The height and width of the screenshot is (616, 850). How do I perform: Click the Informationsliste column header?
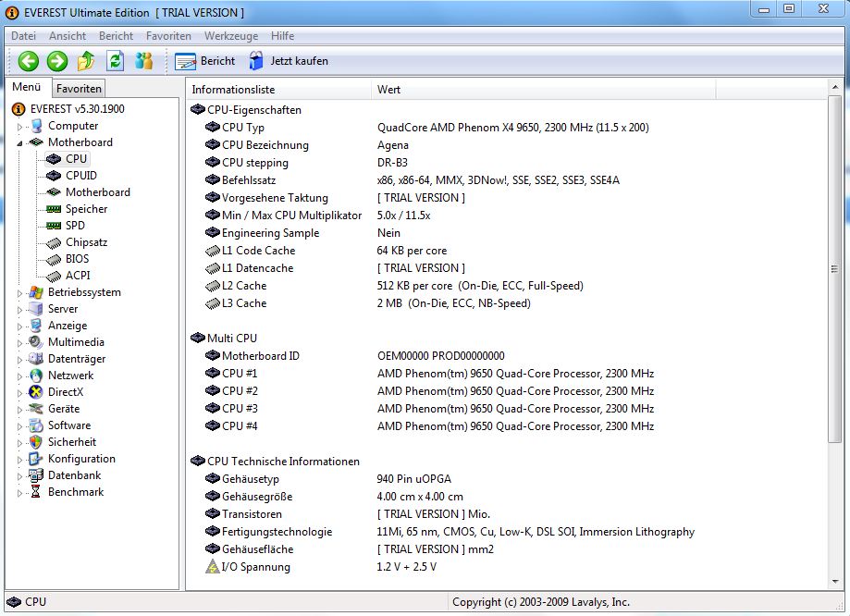(x=278, y=90)
